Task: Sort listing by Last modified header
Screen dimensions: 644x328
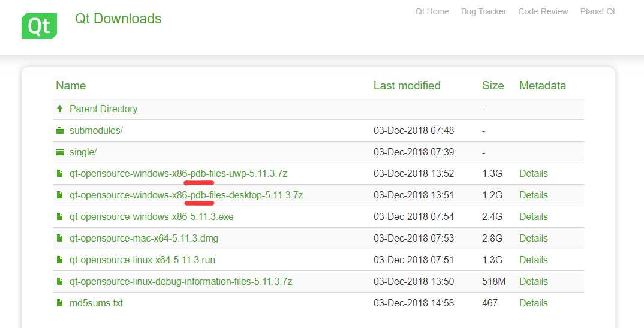Action: (x=407, y=85)
